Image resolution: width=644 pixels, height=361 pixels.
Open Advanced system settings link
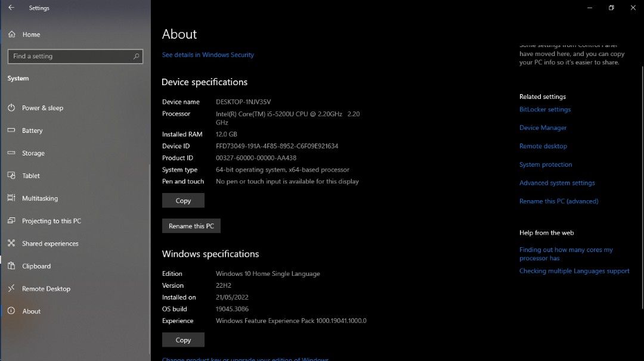(557, 183)
